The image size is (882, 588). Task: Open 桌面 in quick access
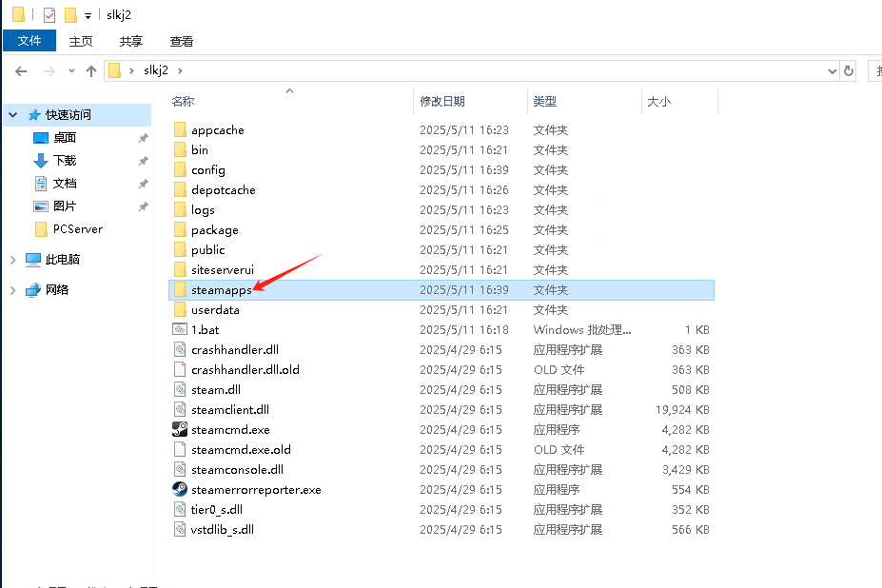tap(65, 137)
